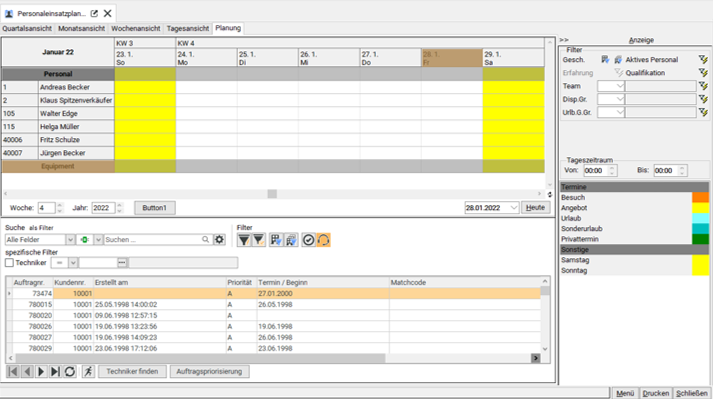
Task: Click the horizontal scrollbar of the calendar
Action: pyautogui.click(x=272, y=194)
